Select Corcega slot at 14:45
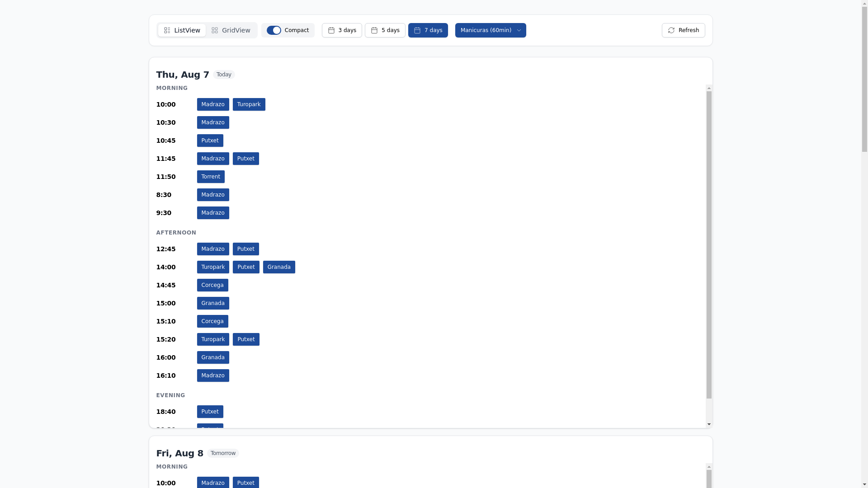This screenshot has height=488, width=868. click(212, 285)
